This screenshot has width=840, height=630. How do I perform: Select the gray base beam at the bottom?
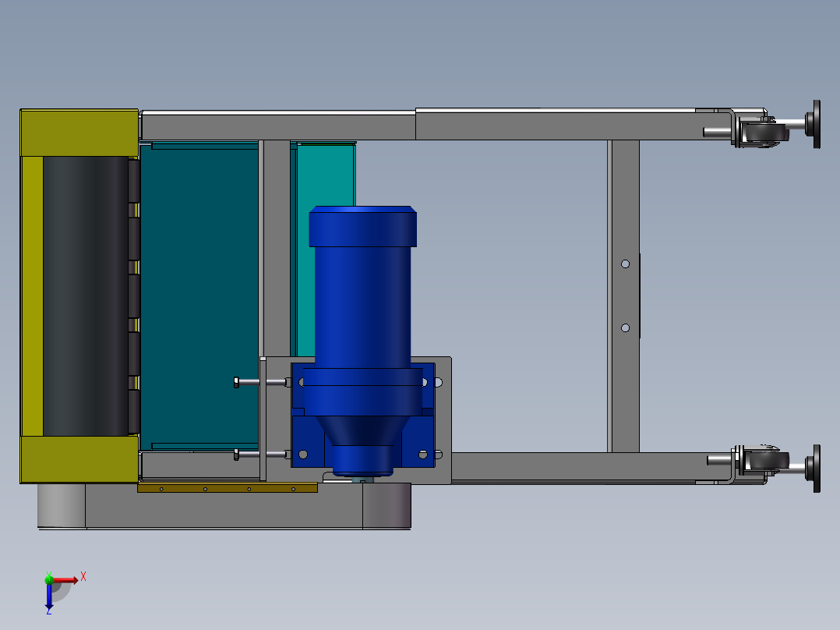coord(224,505)
